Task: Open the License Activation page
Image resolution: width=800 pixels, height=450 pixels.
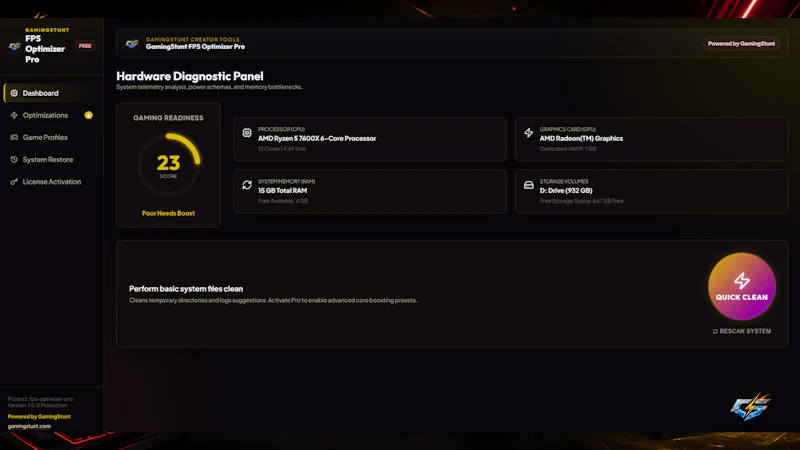Action: pyautogui.click(x=52, y=182)
